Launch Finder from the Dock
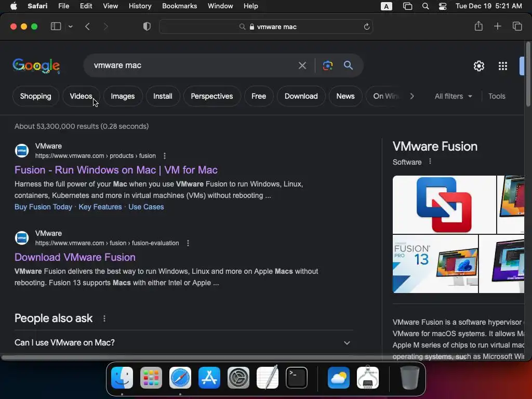Image resolution: width=532 pixels, height=399 pixels. click(x=122, y=378)
